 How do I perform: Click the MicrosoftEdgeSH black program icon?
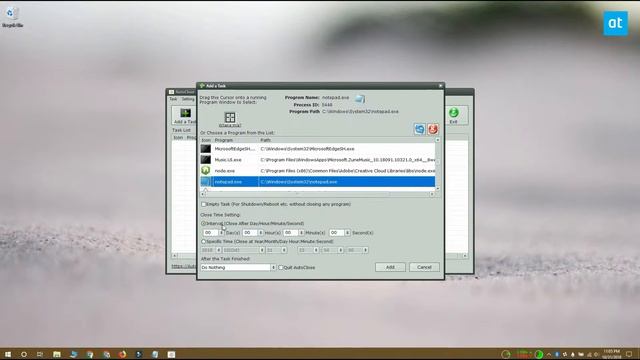coord(206,149)
